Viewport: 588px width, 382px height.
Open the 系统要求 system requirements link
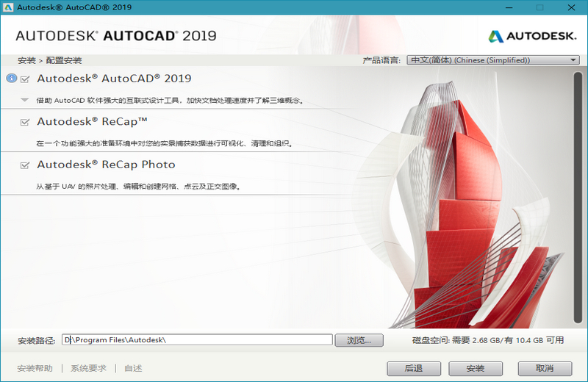point(88,368)
